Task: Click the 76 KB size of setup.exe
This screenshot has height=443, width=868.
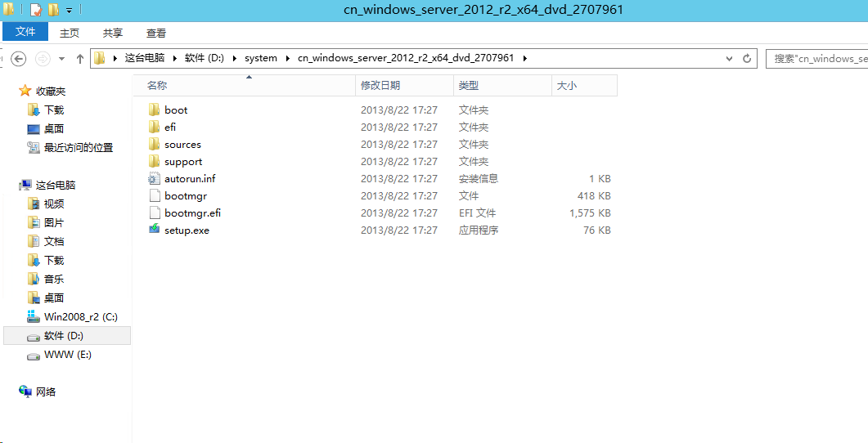Action: tap(597, 230)
